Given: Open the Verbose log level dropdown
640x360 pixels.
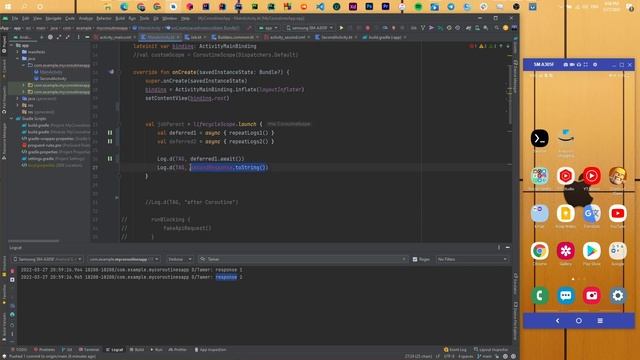Looking at the screenshot, I should [179, 259].
